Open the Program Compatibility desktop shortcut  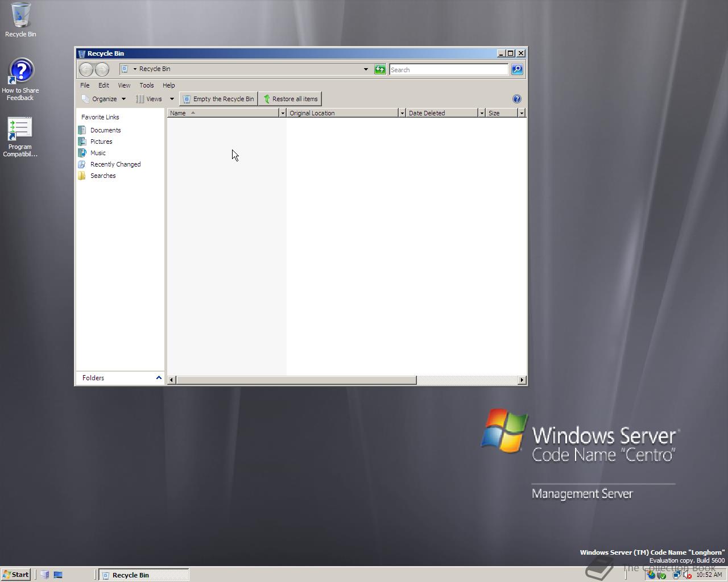[x=20, y=137]
